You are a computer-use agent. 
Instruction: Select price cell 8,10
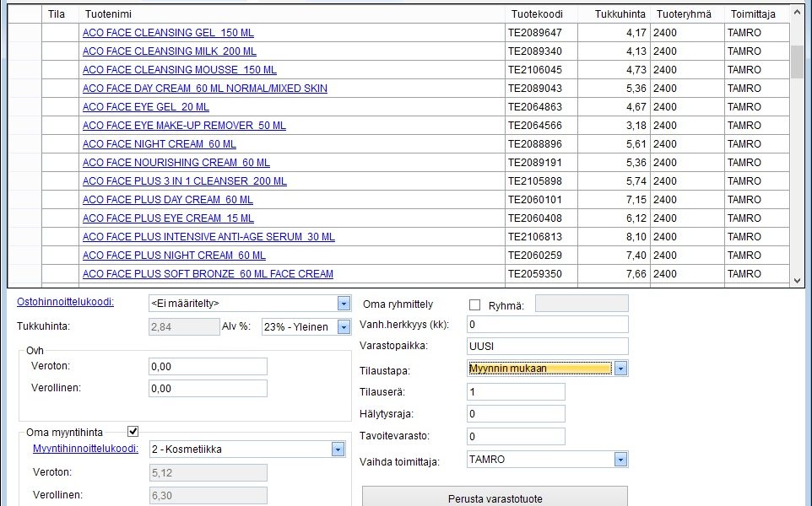614,237
